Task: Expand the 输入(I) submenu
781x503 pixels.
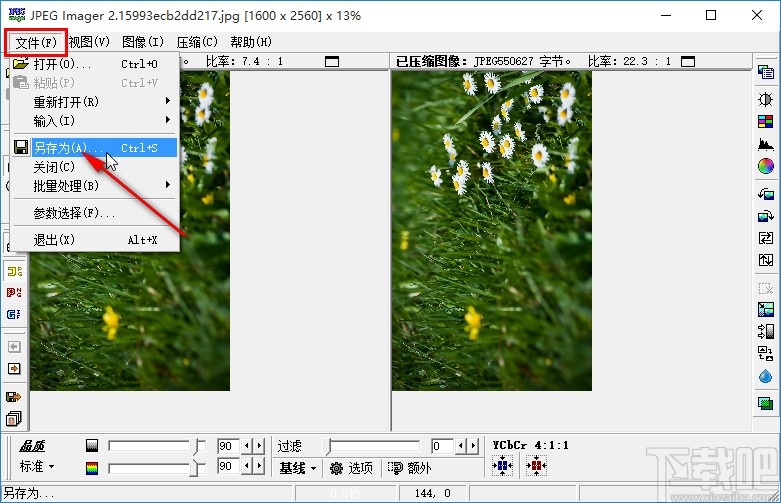Action: point(94,121)
